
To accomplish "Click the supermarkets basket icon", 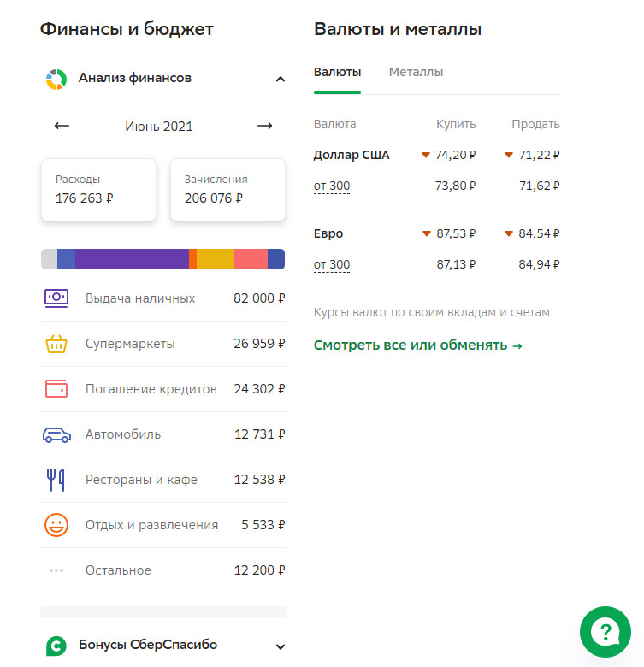I will pos(56,344).
